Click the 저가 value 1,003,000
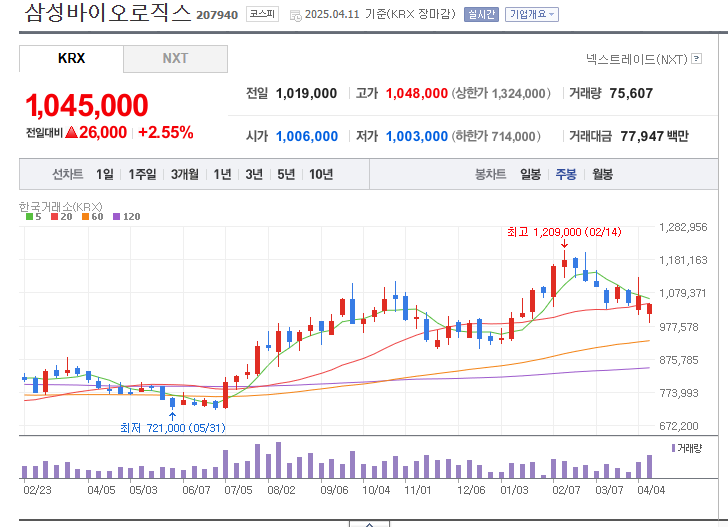The image size is (728, 527). point(417,136)
